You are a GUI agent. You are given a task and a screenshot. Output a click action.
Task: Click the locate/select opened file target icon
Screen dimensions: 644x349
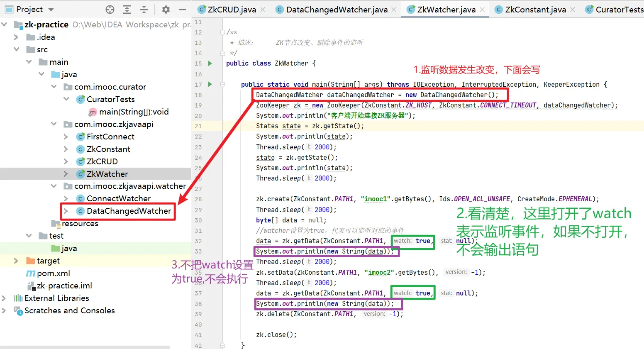(110, 10)
